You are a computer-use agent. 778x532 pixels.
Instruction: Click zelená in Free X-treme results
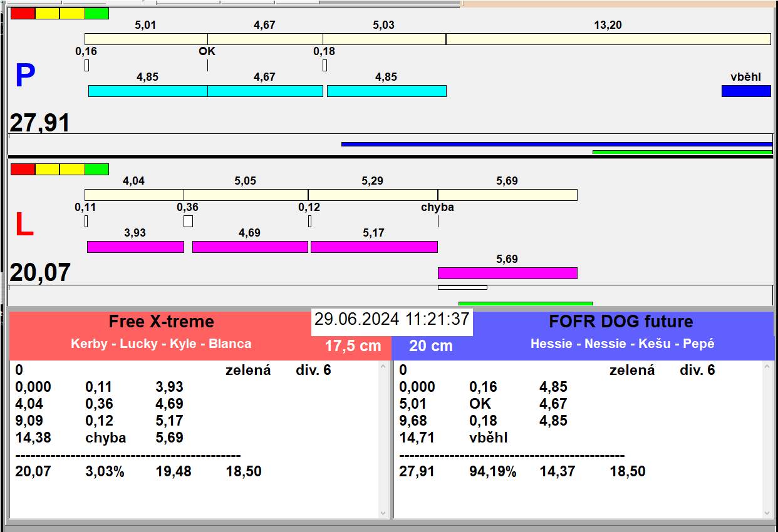coord(248,370)
